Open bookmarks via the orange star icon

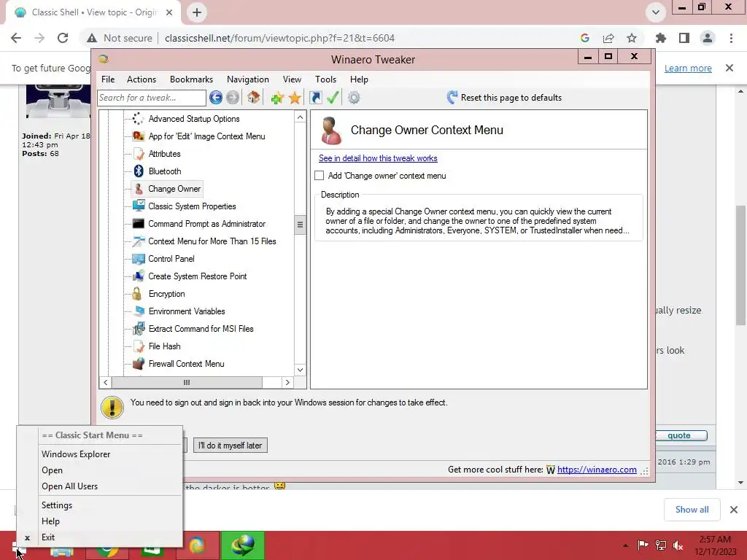coord(295,98)
